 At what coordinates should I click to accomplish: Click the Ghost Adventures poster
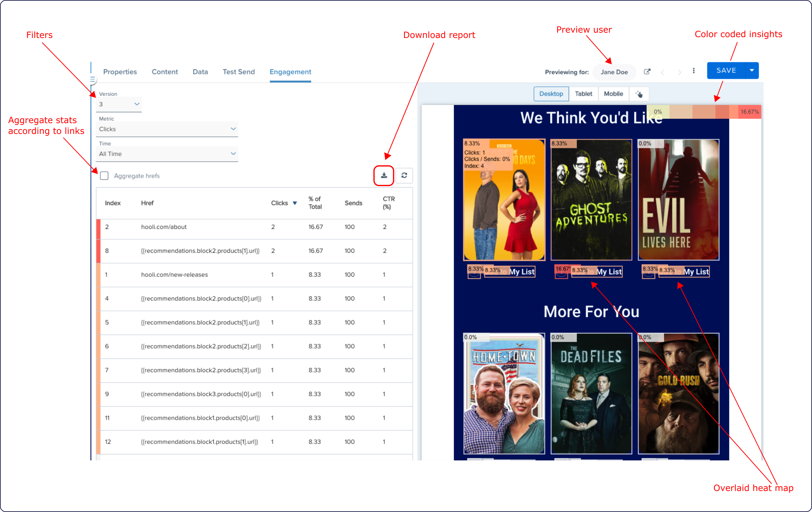(x=591, y=199)
